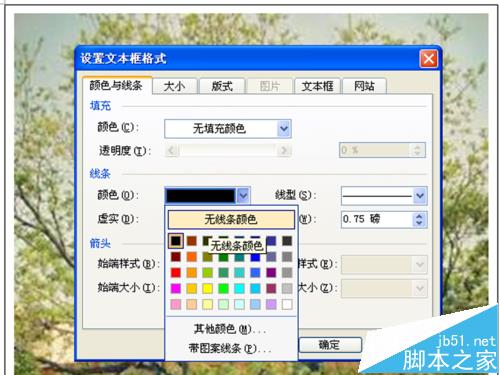The height and width of the screenshot is (375, 500).
Task: Pick the pastel rose pink swatch
Action: tap(176, 304)
